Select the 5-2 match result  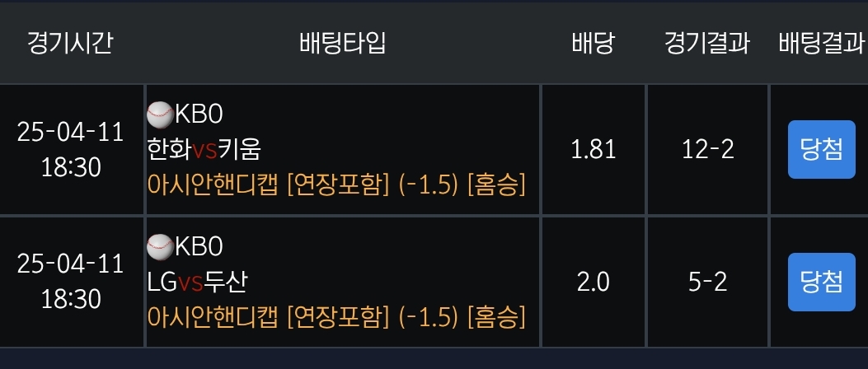[x=708, y=283]
